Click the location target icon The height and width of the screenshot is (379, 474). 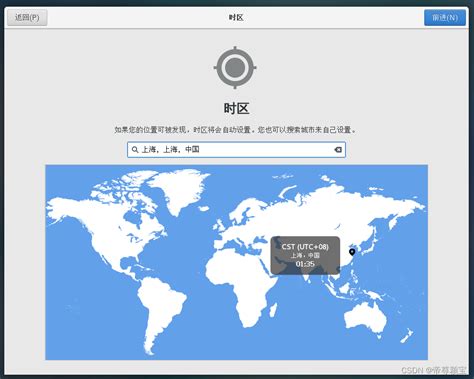tap(235, 68)
